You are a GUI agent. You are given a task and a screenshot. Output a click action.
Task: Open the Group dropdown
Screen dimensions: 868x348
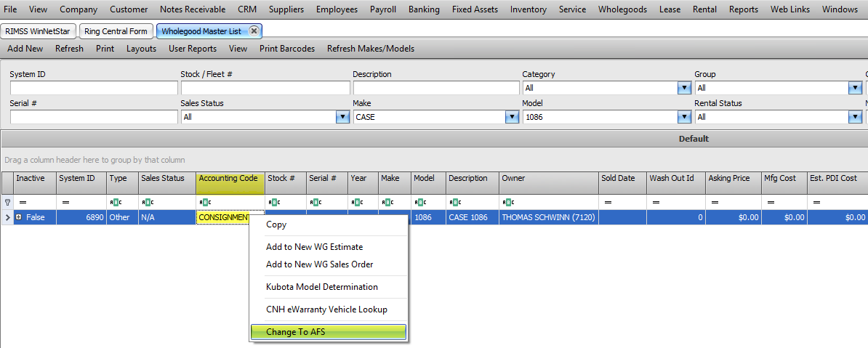(x=855, y=88)
